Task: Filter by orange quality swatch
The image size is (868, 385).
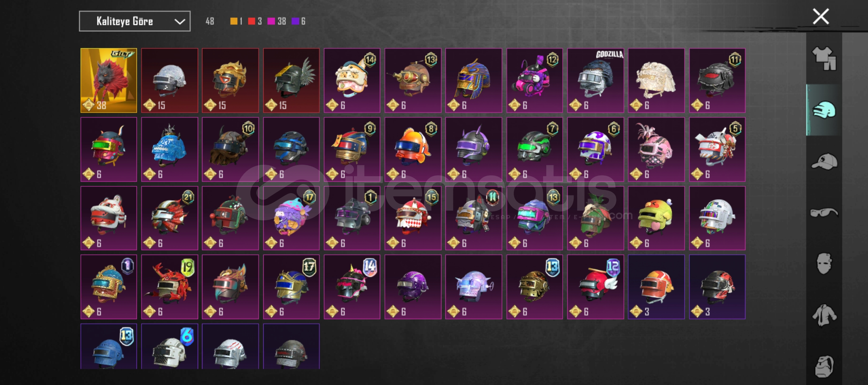Action: [x=234, y=21]
